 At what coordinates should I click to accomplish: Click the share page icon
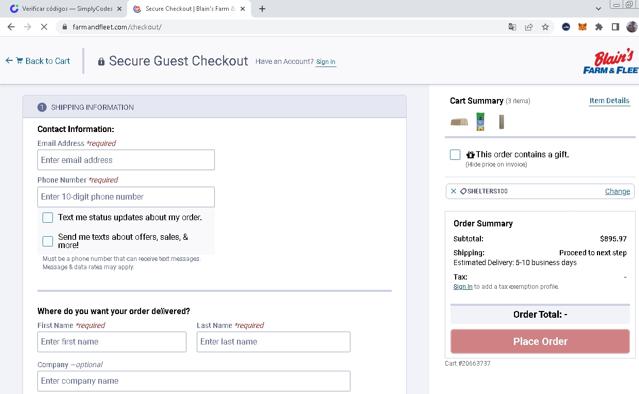[x=529, y=27]
